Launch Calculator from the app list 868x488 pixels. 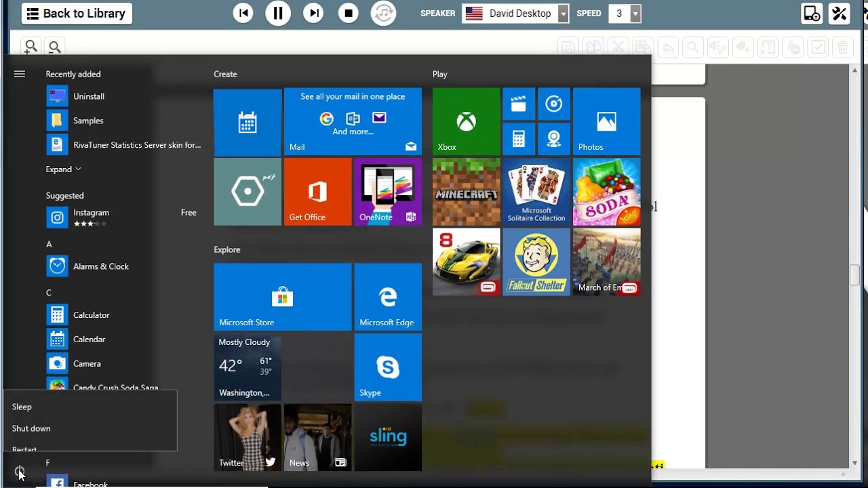pyautogui.click(x=124, y=315)
